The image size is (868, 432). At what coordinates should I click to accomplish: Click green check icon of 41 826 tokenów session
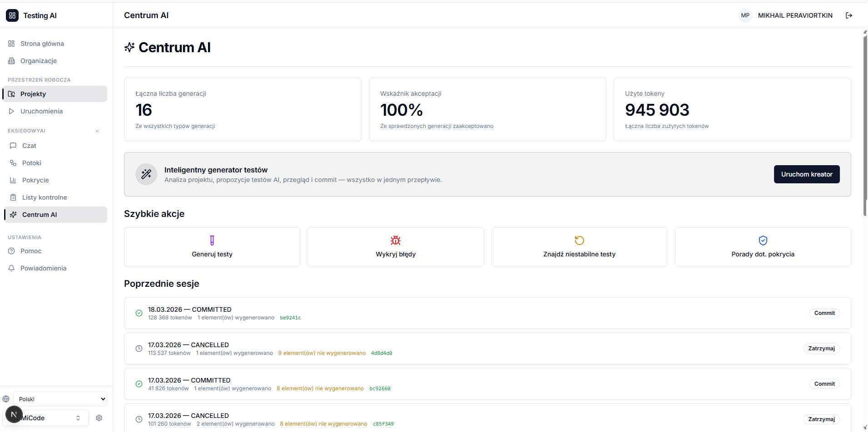139,384
